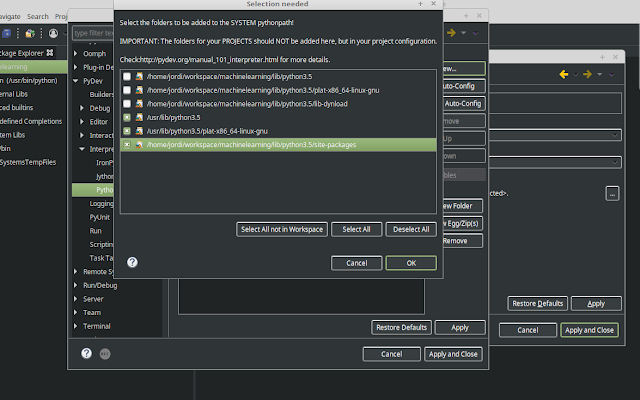
Task: Expand the Editor node under PyDev
Action: [82, 122]
